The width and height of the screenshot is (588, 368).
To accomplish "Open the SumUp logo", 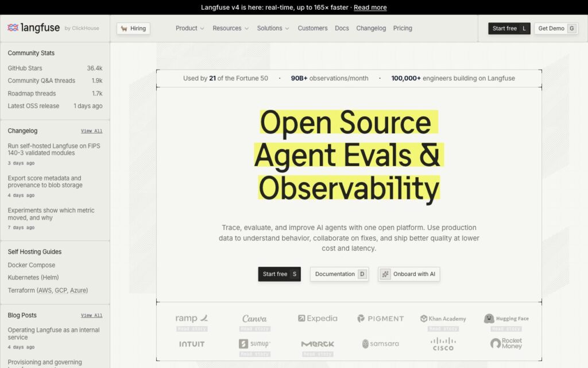I will (x=254, y=344).
